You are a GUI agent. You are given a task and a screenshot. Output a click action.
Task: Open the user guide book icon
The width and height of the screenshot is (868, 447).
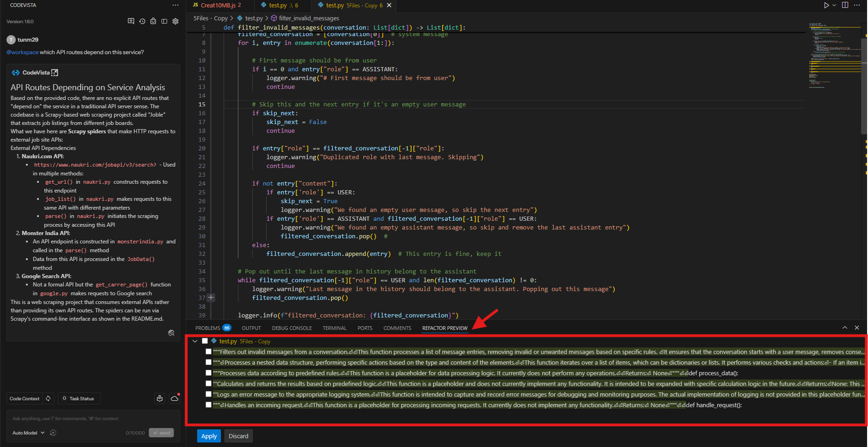point(160,398)
